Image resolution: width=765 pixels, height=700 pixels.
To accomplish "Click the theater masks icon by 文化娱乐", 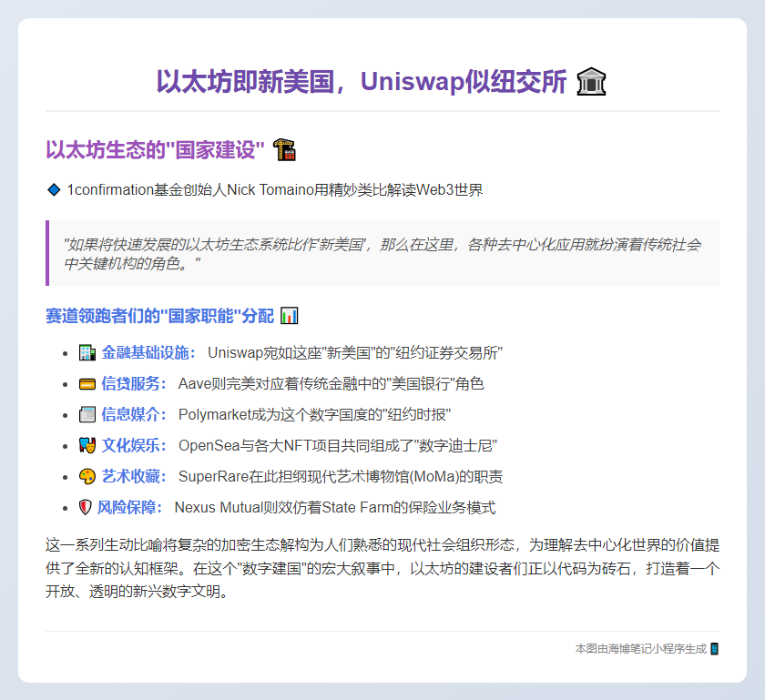I will click(87, 445).
